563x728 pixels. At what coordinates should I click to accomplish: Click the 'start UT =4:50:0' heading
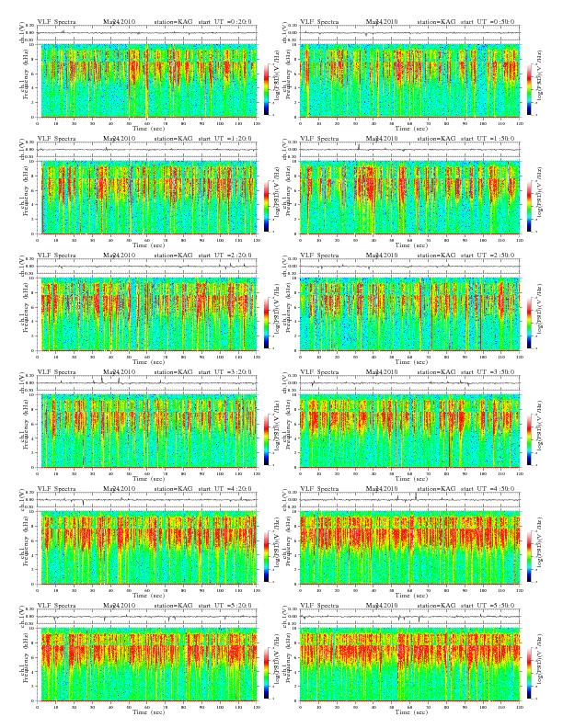coord(488,488)
